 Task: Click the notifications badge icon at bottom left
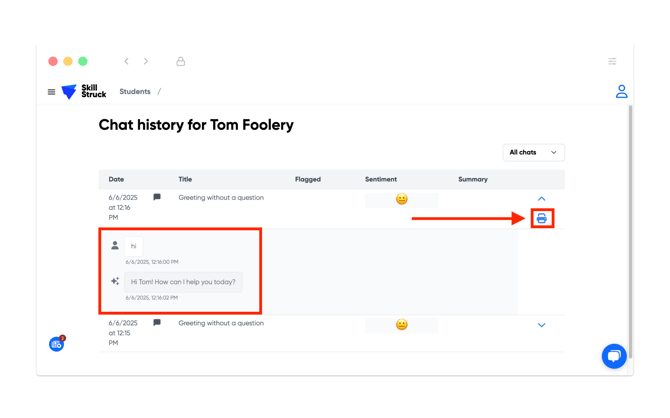(57, 343)
